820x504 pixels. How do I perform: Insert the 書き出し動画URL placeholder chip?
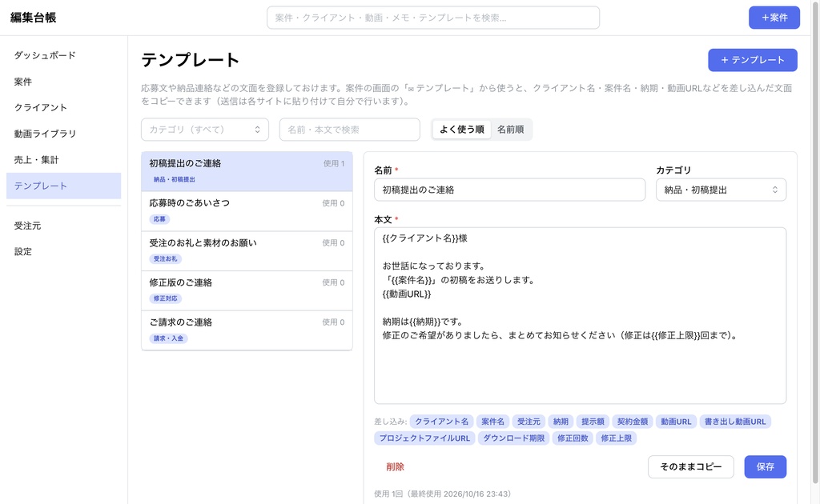coord(735,422)
